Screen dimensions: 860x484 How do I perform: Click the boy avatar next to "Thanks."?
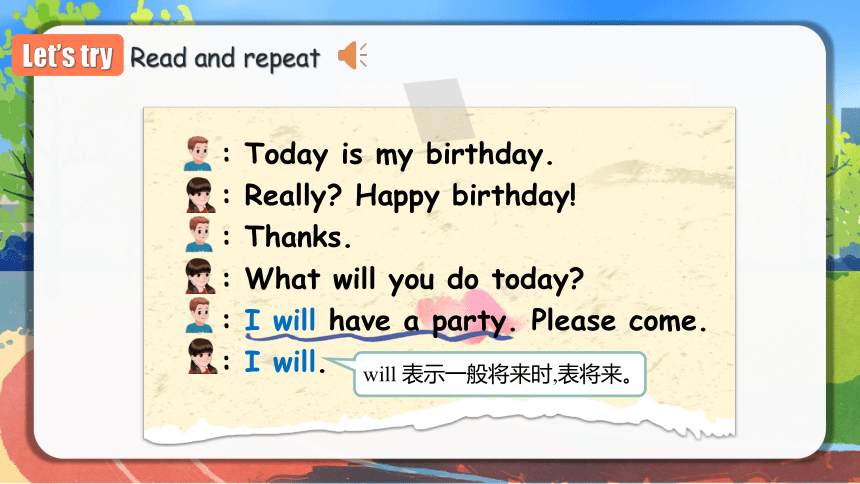click(x=198, y=234)
